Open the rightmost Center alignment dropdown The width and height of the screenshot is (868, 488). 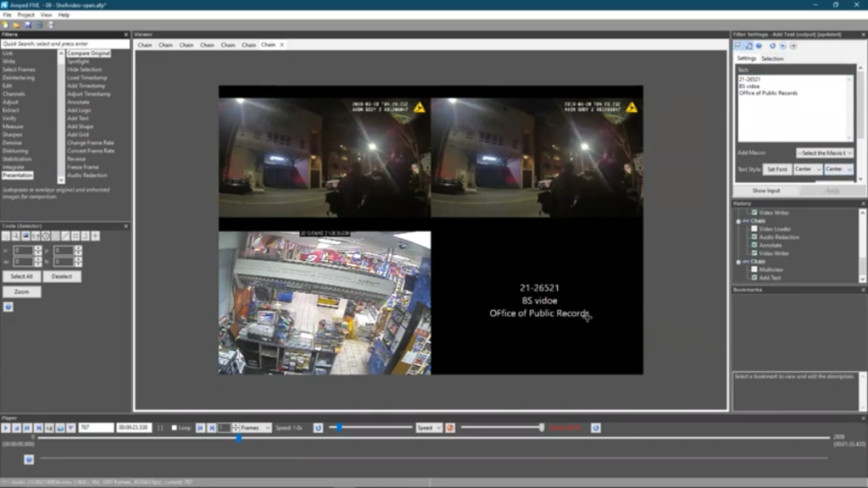click(838, 169)
